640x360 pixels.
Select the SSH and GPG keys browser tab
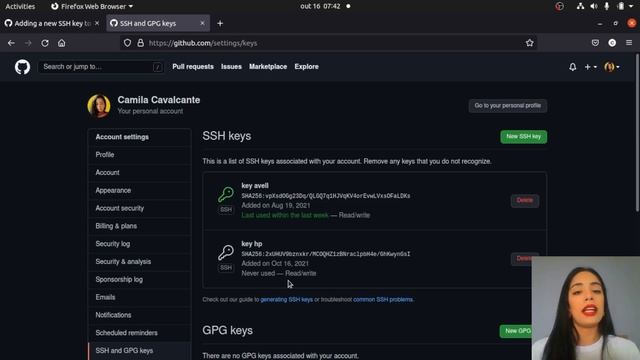[x=158, y=23]
